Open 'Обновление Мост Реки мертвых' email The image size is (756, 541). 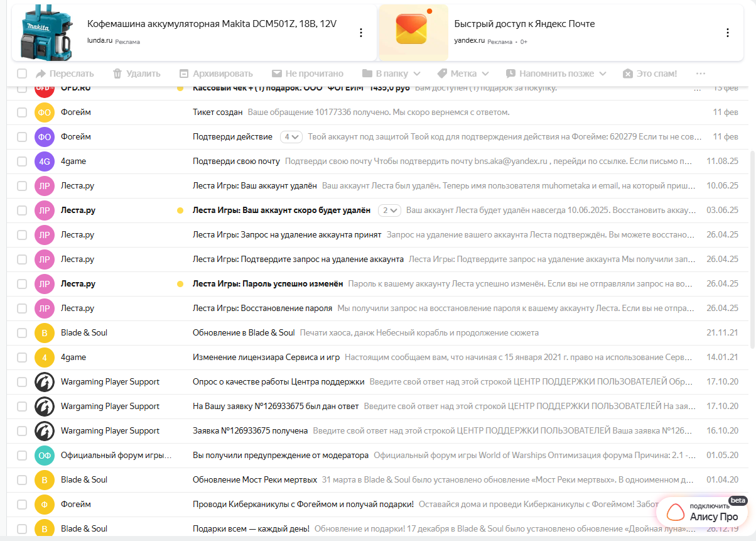coord(254,480)
